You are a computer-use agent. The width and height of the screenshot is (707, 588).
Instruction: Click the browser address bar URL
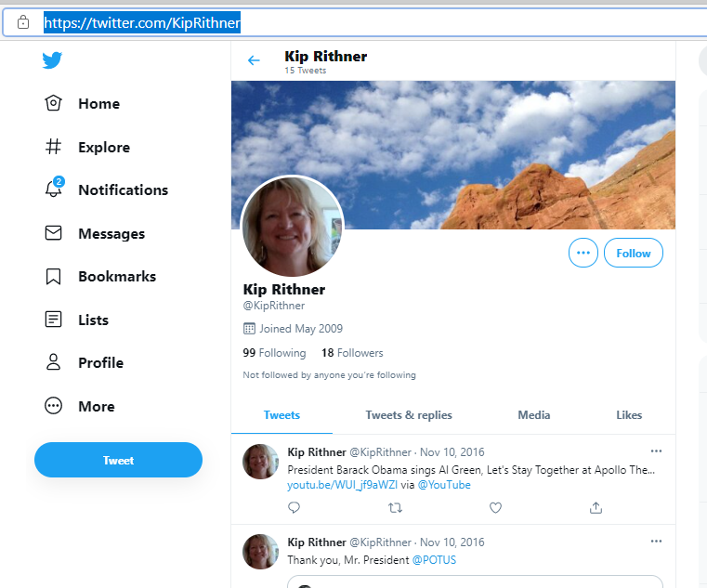click(142, 22)
